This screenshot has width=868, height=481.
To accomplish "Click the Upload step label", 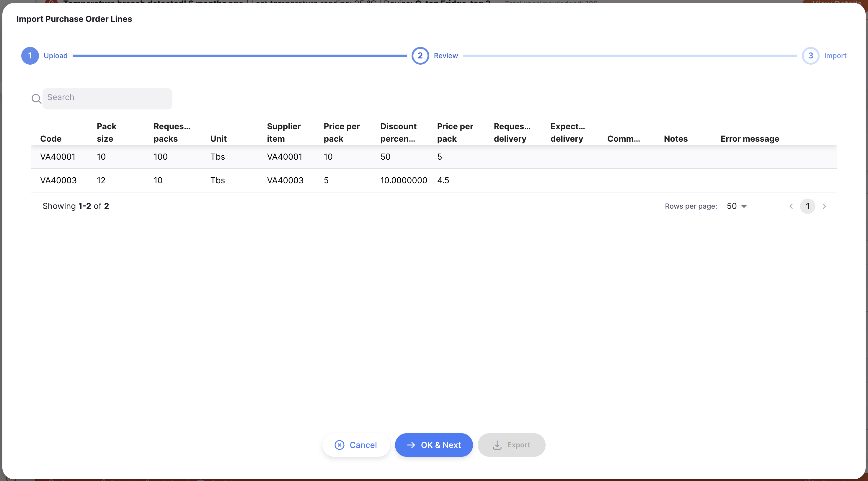I will click(56, 55).
